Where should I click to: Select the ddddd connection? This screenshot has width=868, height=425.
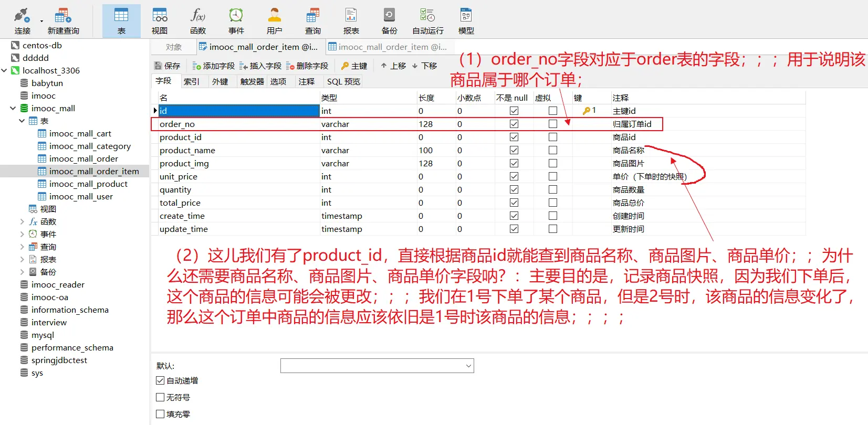[x=36, y=58]
